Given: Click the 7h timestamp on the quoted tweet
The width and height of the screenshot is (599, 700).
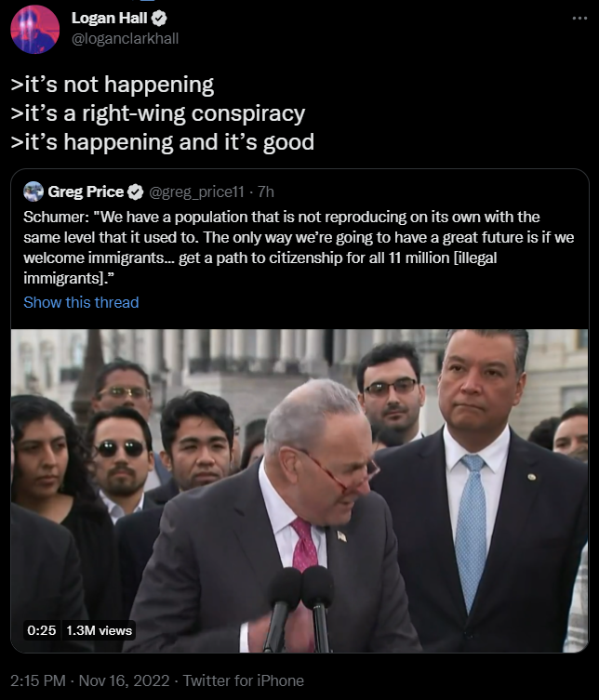Looking at the screenshot, I should [x=266, y=192].
